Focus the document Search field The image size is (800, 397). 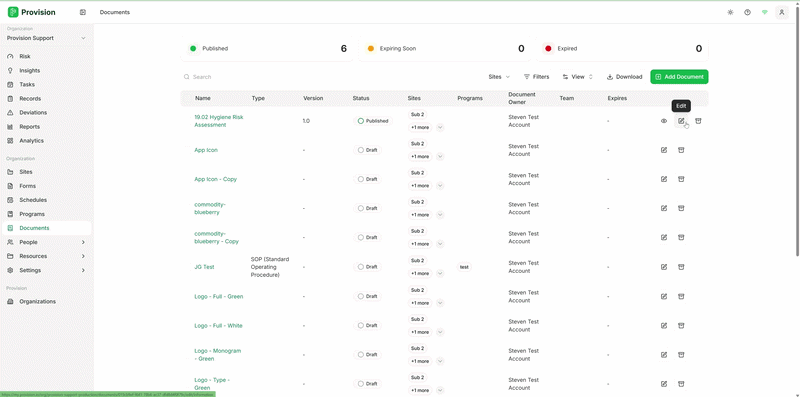click(332, 77)
